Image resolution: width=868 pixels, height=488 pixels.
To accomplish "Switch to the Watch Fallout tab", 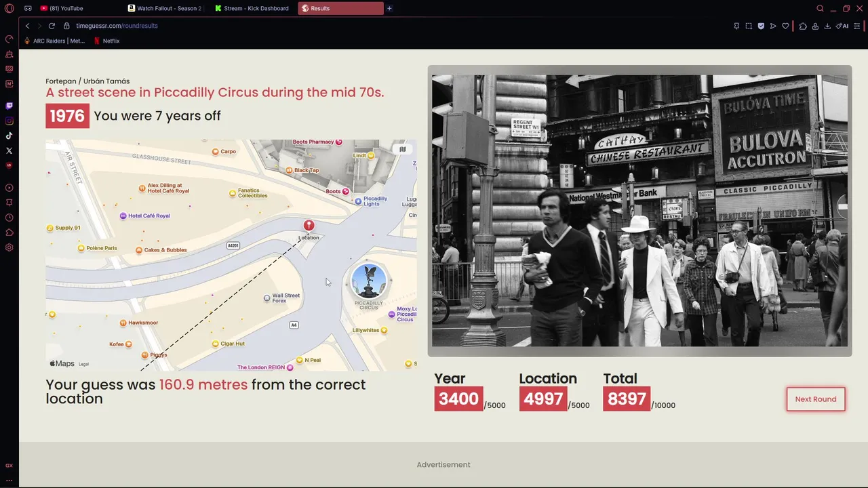I will [165, 8].
